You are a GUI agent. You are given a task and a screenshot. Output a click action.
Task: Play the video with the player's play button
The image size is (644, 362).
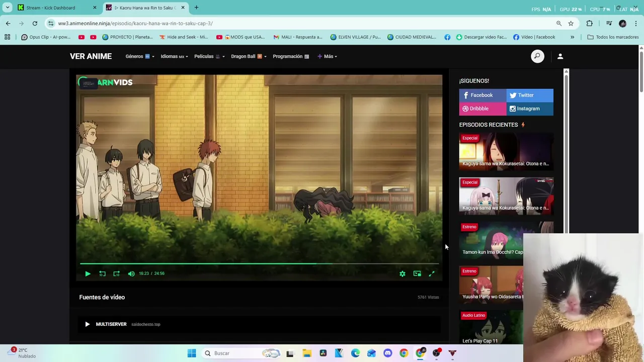[88, 274]
